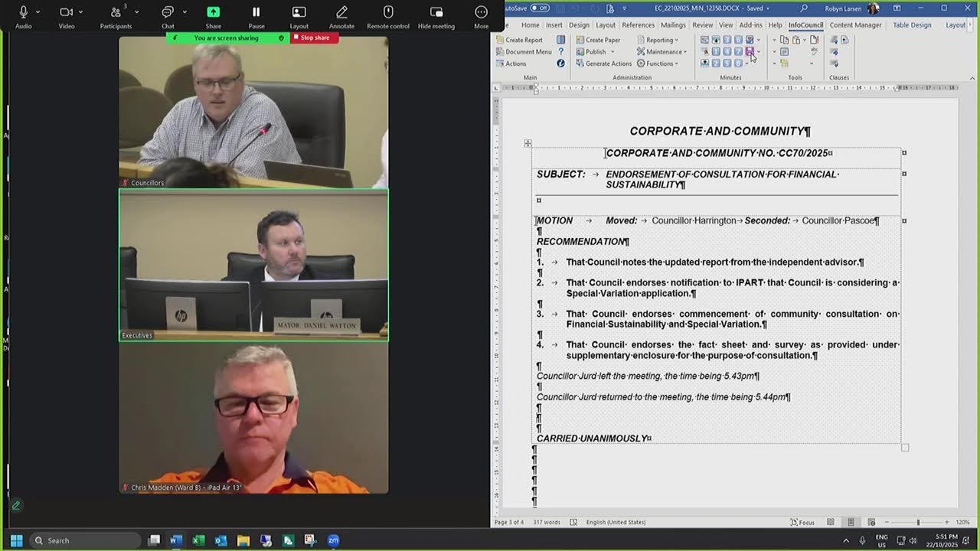Expand the Reporting dropdown
Screen dimensions: 980x551
pyautogui.click(x=658, y=40)
